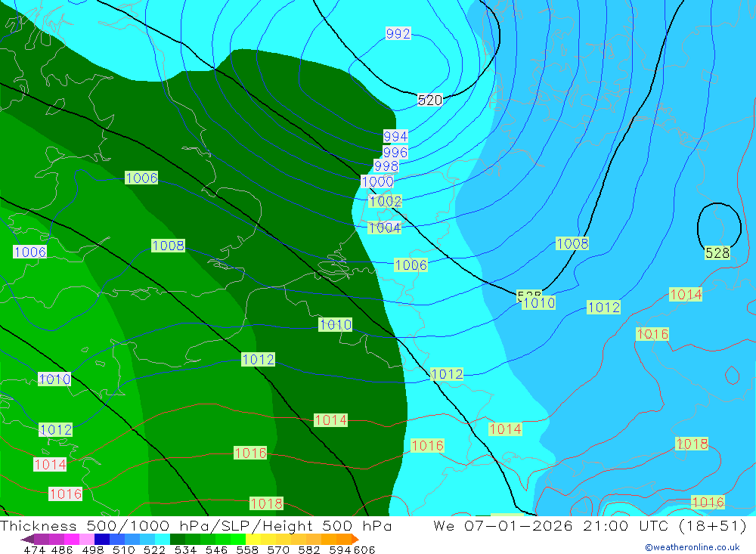Image resolution: width=756 pixels, height=554 pixels.
Task: Click the 992 low pressure label
Action: pyautogui.click(x=398, y=33)
